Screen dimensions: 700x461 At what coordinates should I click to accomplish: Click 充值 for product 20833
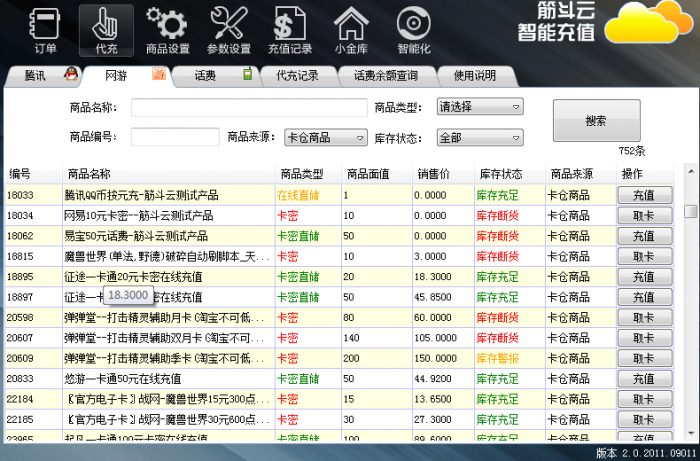(x=645, y=379)
